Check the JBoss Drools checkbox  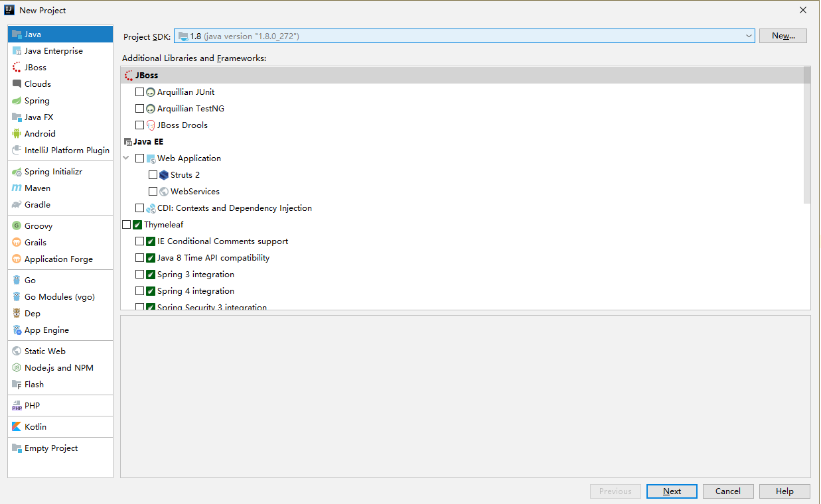[x=139, y=125]
